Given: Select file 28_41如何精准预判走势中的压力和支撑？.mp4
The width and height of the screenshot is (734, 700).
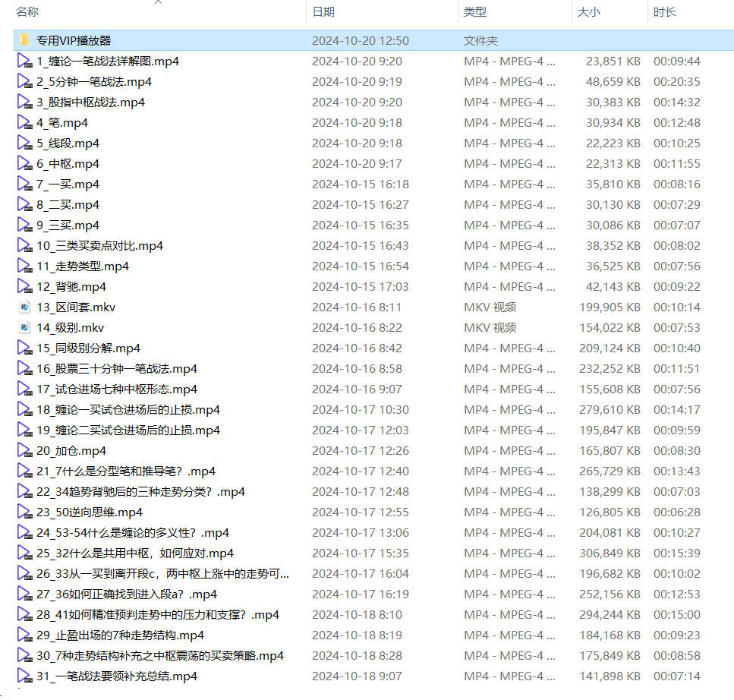Looking at the screenshot, I should coord(158,615).
